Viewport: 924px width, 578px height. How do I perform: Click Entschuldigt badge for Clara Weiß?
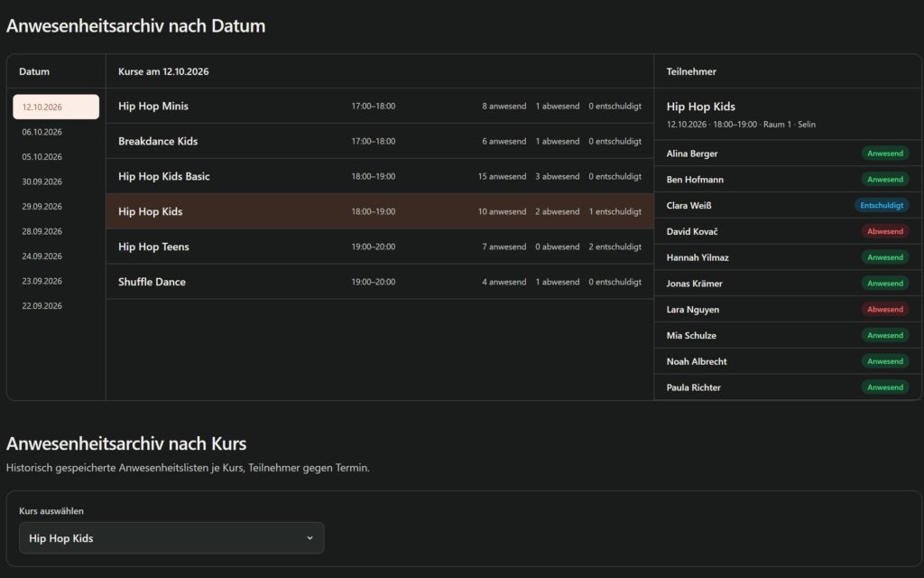point(882,205)
